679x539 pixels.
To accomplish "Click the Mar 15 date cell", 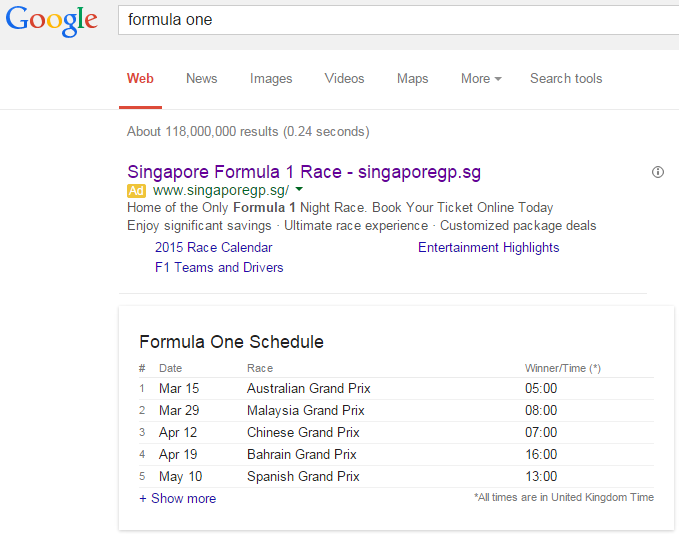I will pos(179,388).
